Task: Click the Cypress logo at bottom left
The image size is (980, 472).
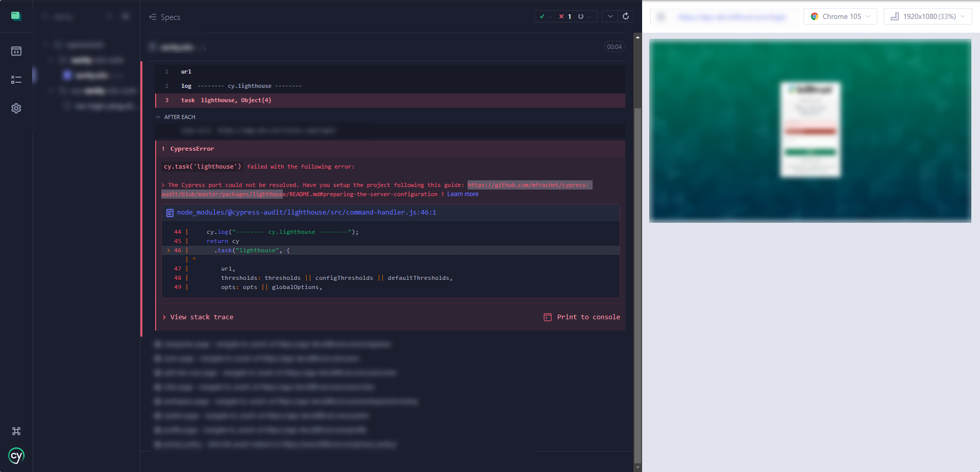Action: [x=15, y=455]
